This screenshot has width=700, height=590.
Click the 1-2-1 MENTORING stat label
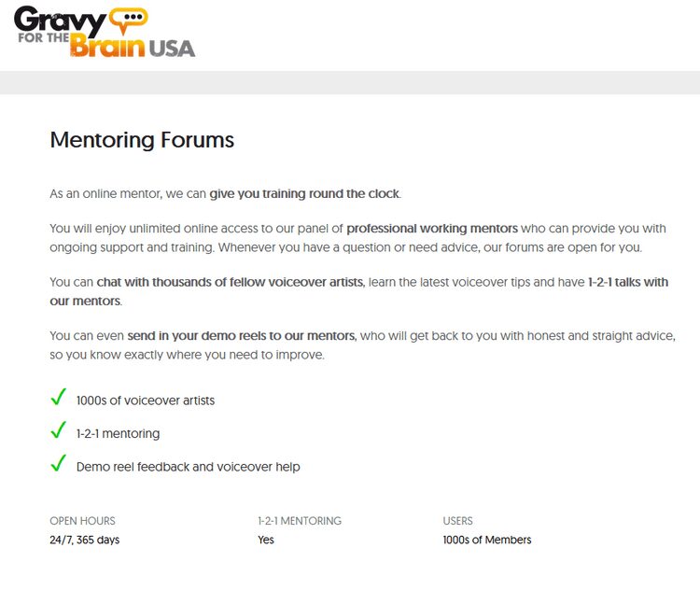300,521
